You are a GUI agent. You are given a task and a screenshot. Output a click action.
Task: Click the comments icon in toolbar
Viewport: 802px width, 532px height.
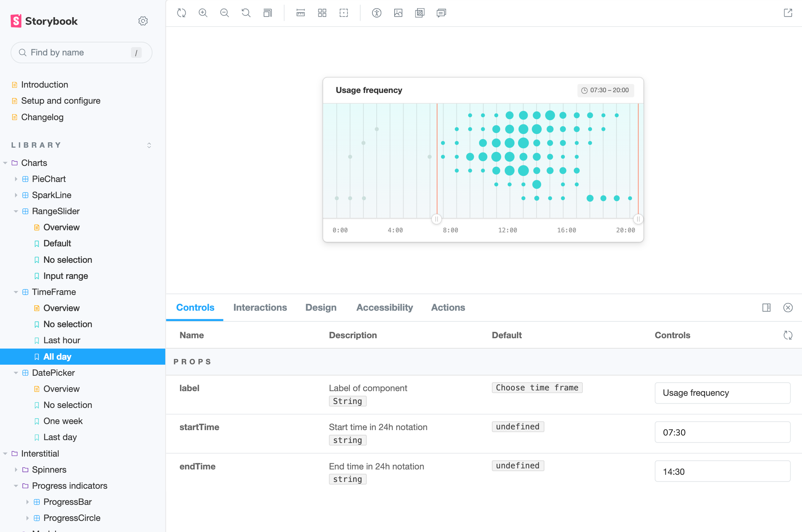tap(441, 13)
